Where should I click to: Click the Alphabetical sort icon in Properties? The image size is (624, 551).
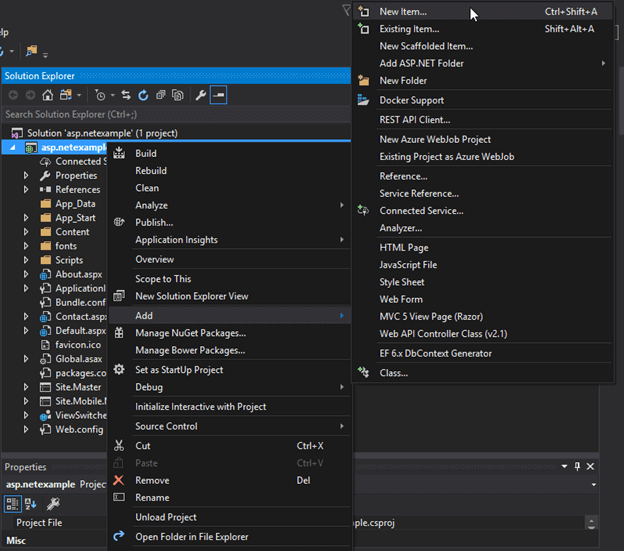pyautogui.click(x=29, y=503)
